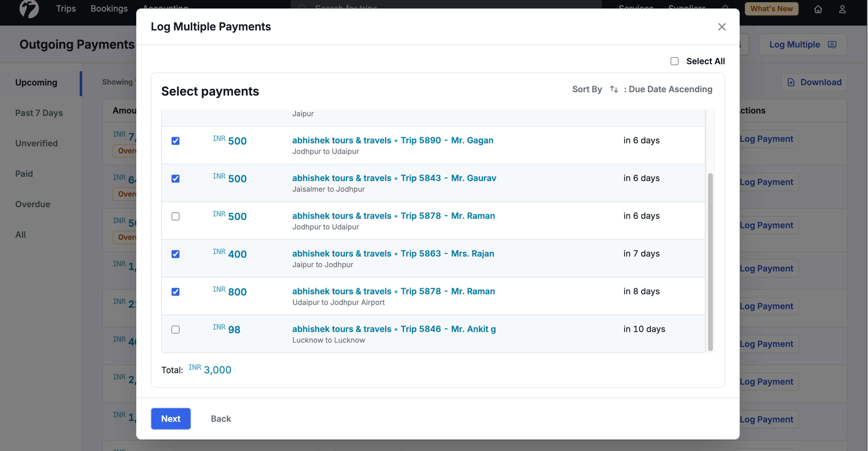Uncheck the Trip 5890 Mr. Gagan payment
868x451 pixels.
(x=175, y=141)
